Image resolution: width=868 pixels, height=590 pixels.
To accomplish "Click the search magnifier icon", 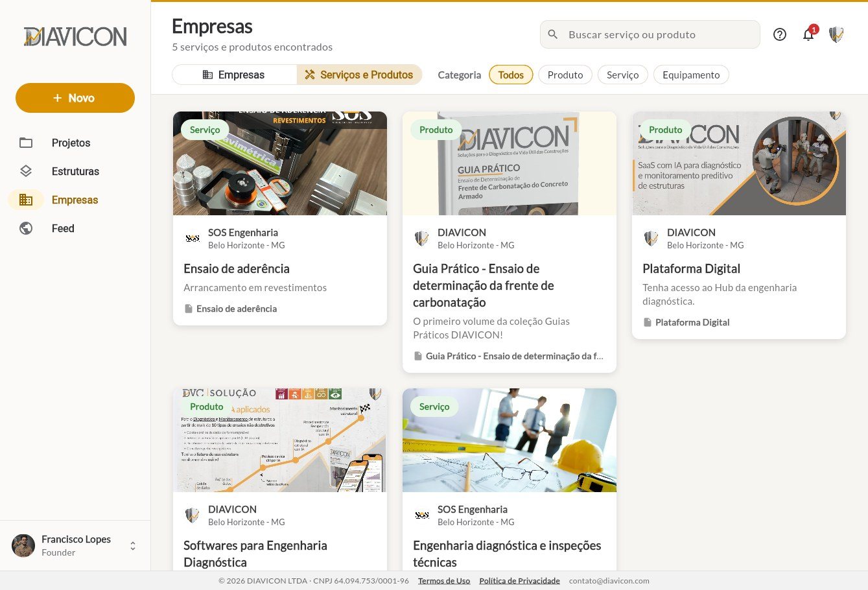I will pos(553,34).
